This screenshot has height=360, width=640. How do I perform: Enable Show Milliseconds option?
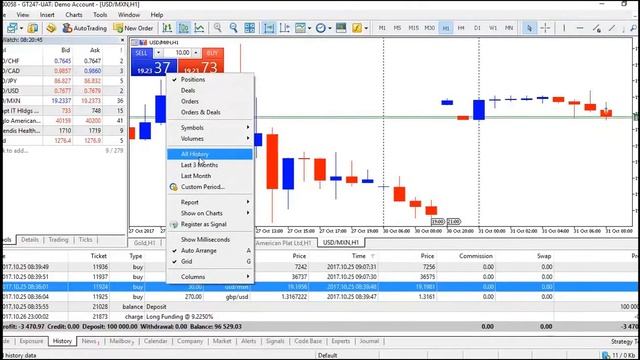pos(210,240)
